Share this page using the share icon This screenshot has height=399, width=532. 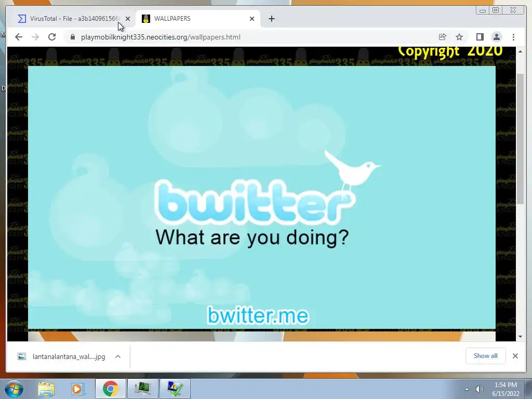tap(443, 37)
